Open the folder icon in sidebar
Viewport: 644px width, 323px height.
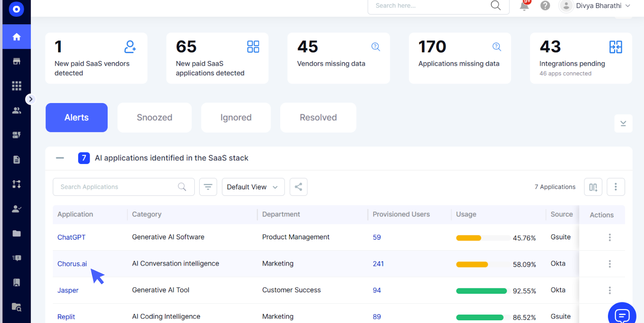click(x=17, y=233)
